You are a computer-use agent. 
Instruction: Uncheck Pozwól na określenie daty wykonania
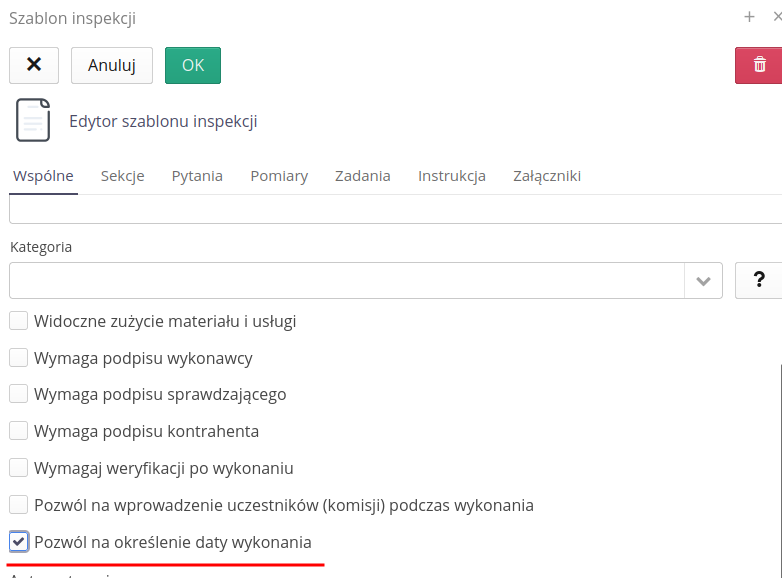(x=19, y=542)
